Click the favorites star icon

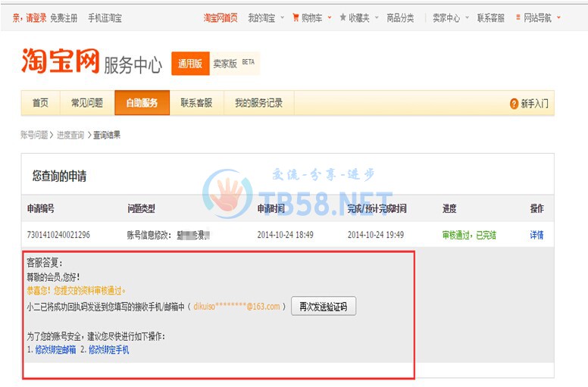click(342, 17)
